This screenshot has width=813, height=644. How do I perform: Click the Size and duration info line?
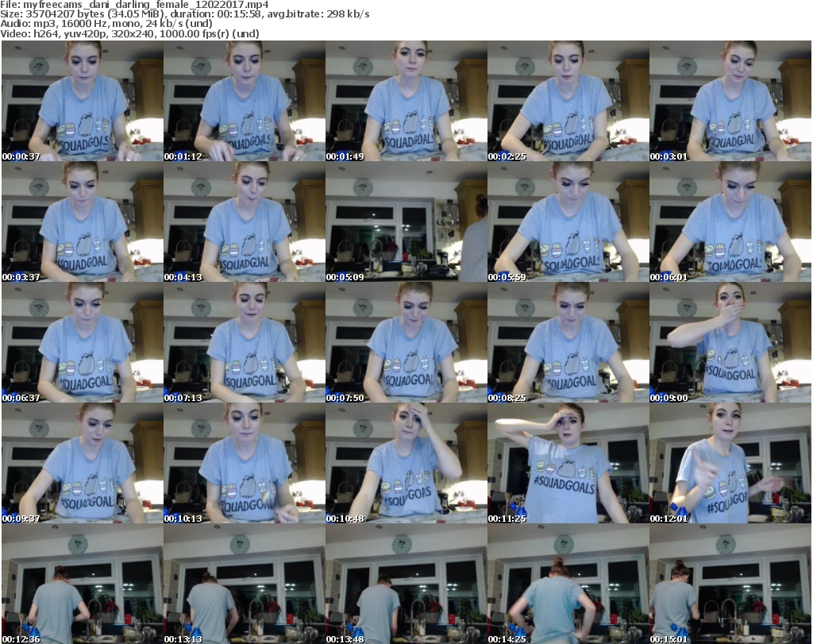tap(184, 14)
